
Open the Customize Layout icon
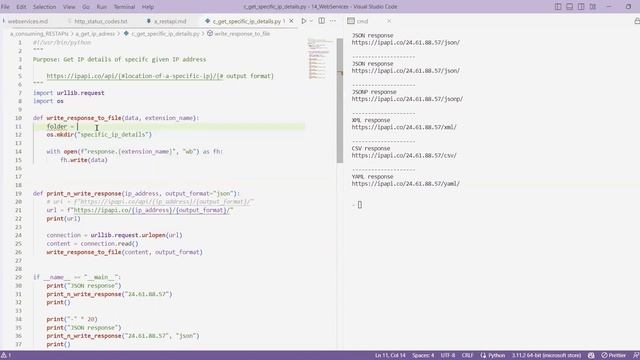tap(593, 7)
